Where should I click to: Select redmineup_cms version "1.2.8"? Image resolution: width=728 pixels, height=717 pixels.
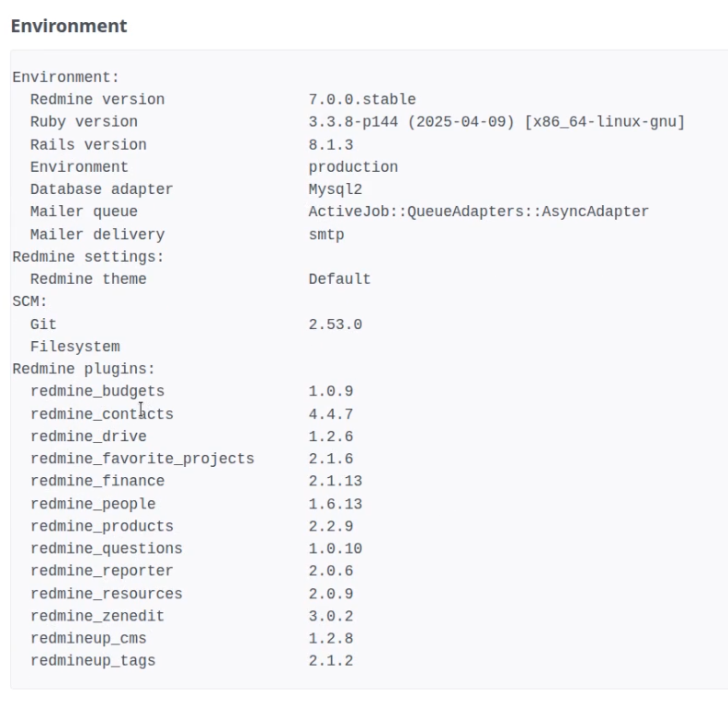331,639
